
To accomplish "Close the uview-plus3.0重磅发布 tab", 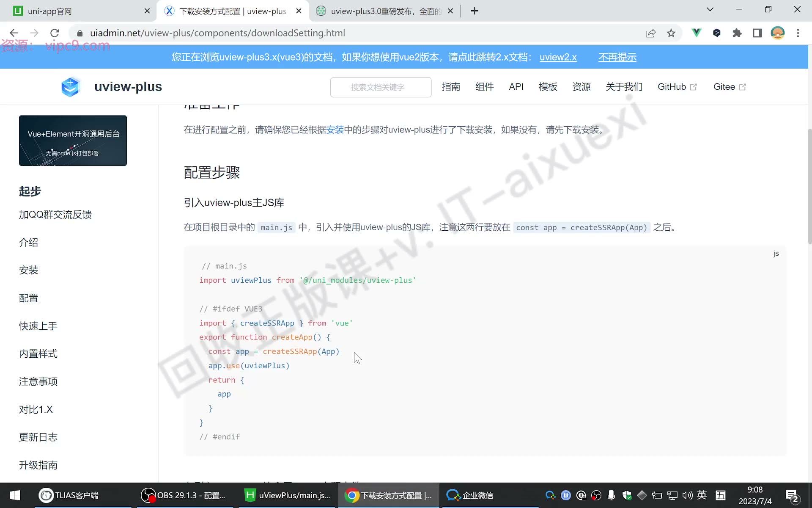I will pyautogui.click(x=450, y=11).
